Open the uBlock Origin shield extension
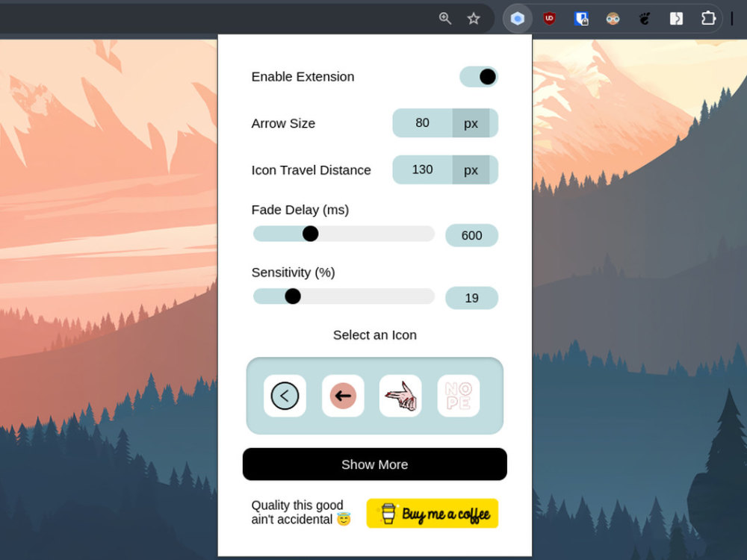Viewport: 747px width, 560px height. [x=549, y=19]
